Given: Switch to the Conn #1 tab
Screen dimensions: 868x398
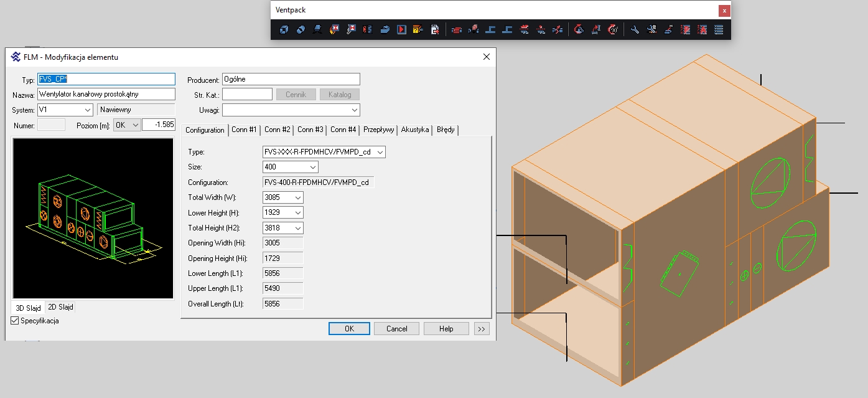Looking at the screenshot, I should [244, 130].
